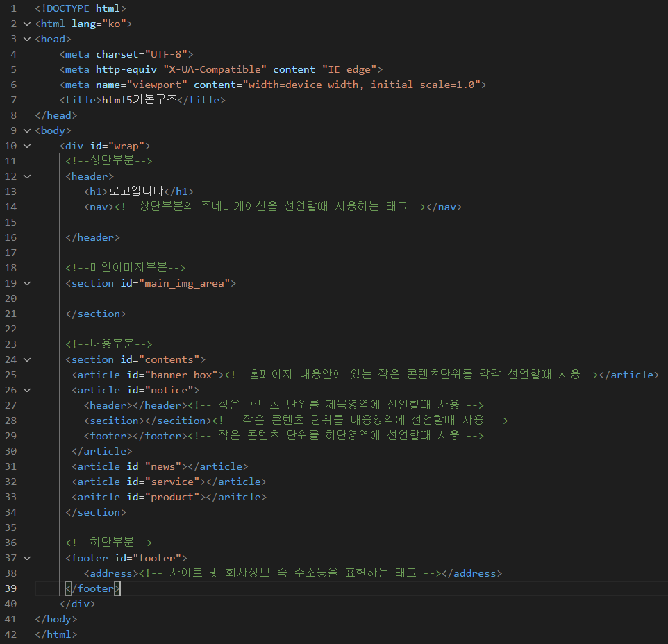Click the closing </div> tag on line 40
This screenshot has height=644, width=668.
[x=78, y=604]
